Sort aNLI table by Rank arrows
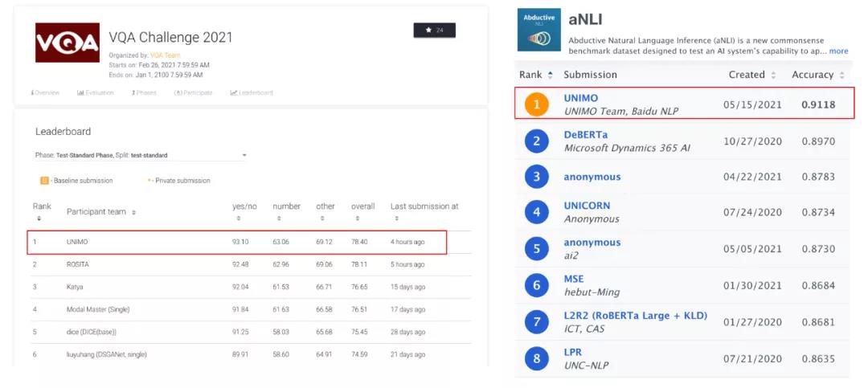This screenshot has width=868, height=388. pyautogui.click(x=550, y=75)
